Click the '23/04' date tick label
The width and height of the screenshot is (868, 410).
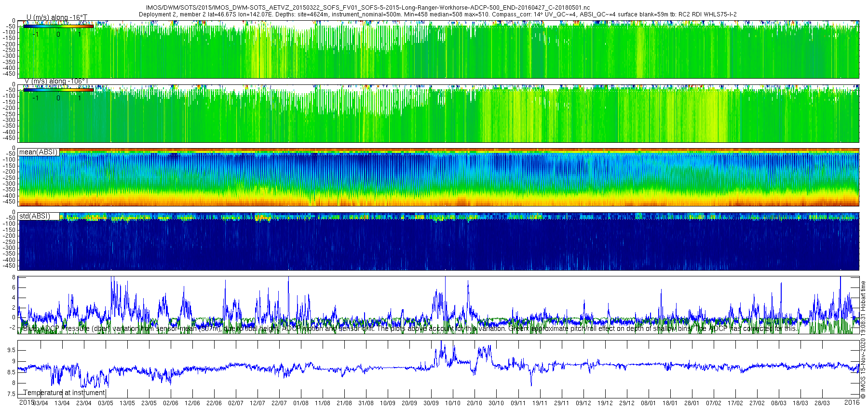pos(83,403)
